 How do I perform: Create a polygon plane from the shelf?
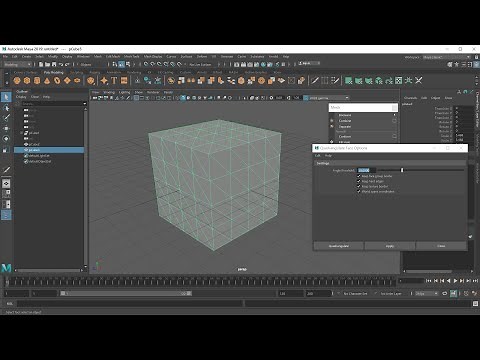67,80
